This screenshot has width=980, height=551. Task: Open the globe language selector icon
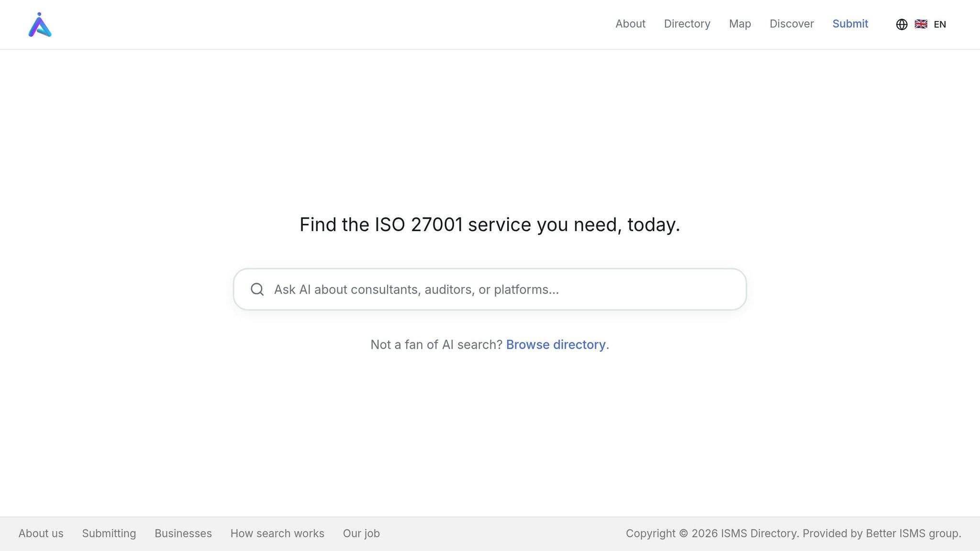(x=902, y=24)
